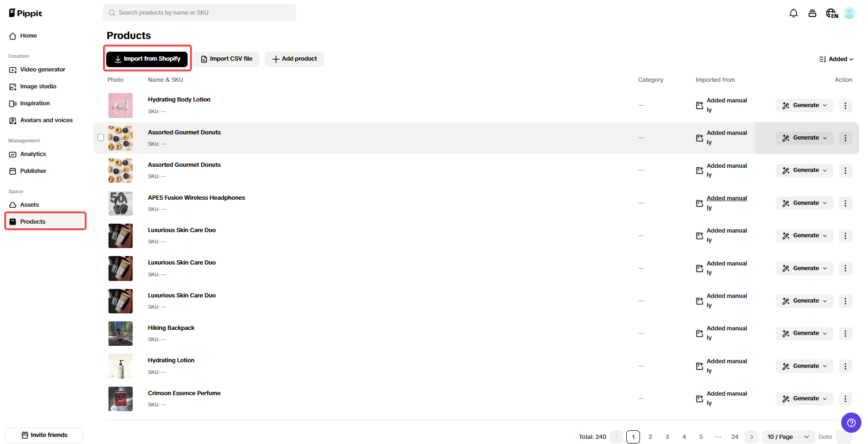Open the Added sort dropdown
The width and height of the screenshot is (868, 444).
[836, 59]
